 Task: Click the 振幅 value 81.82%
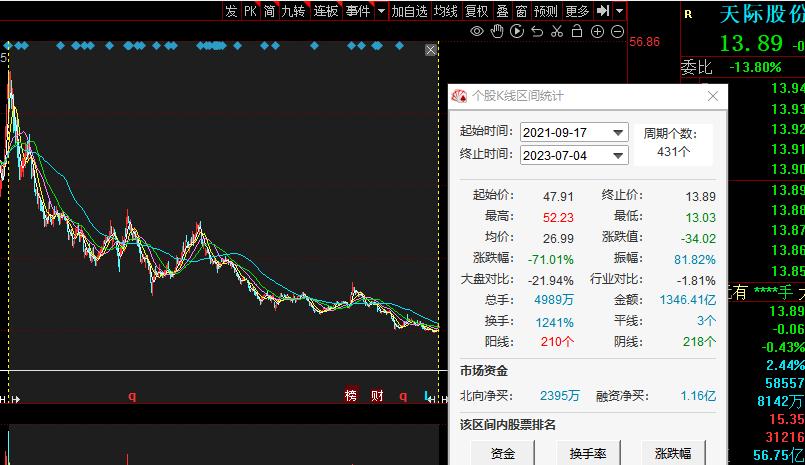[x=695, y=260]
